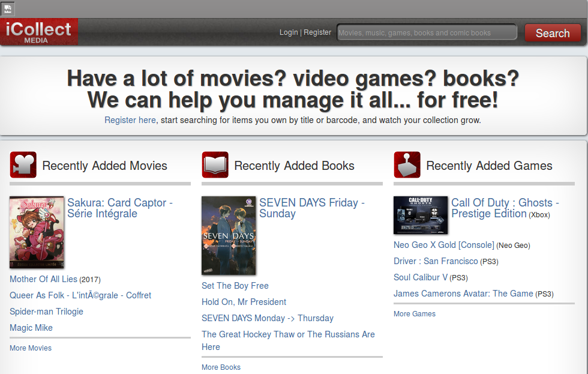588x374 pixels.
Task: Click the Recently Added Books open-book icon
Action: tap(215, 164)
